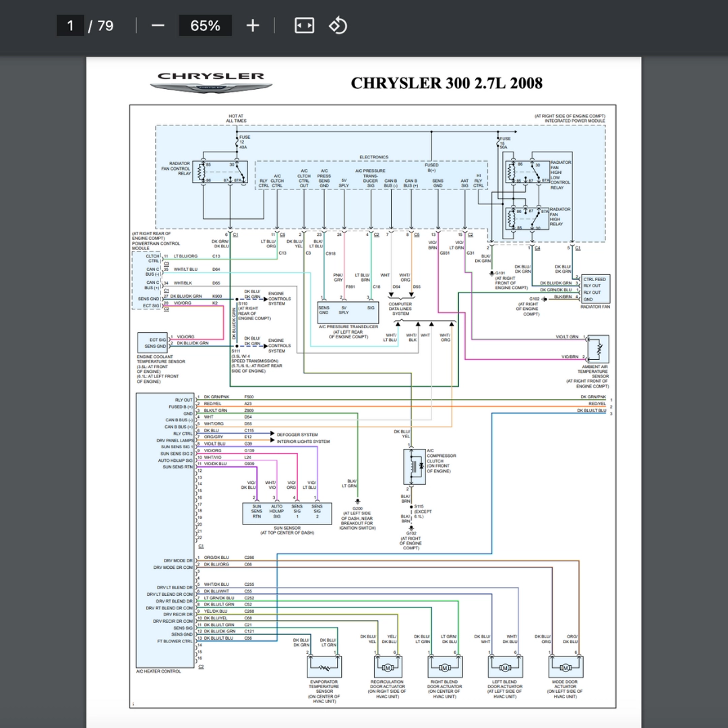Click the page number input field
The width and height of the screenshot is (728, 728).
(70, 26)
